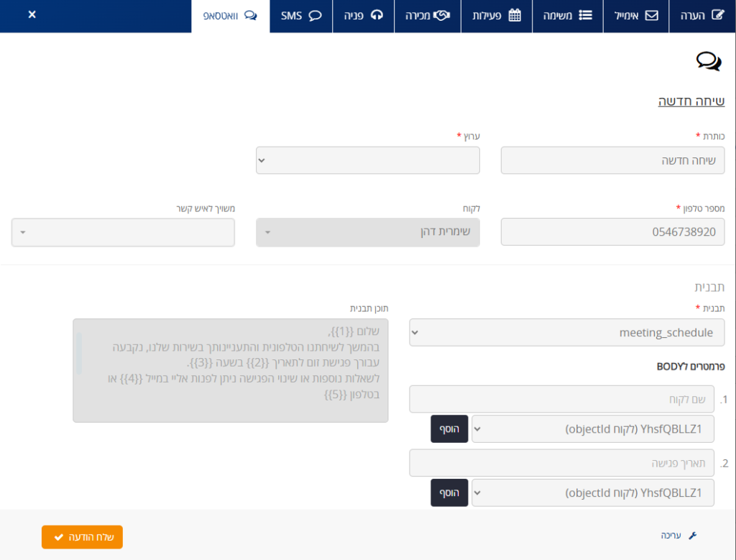Open the inquiry (פניה) headset tab
The image size is (736, 560).
click(363, 16)
